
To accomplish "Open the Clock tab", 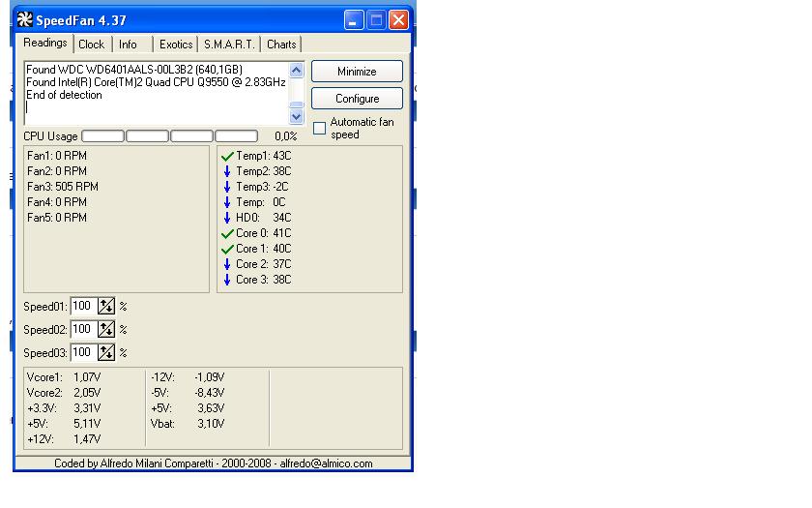I will (x=92, y=45).
